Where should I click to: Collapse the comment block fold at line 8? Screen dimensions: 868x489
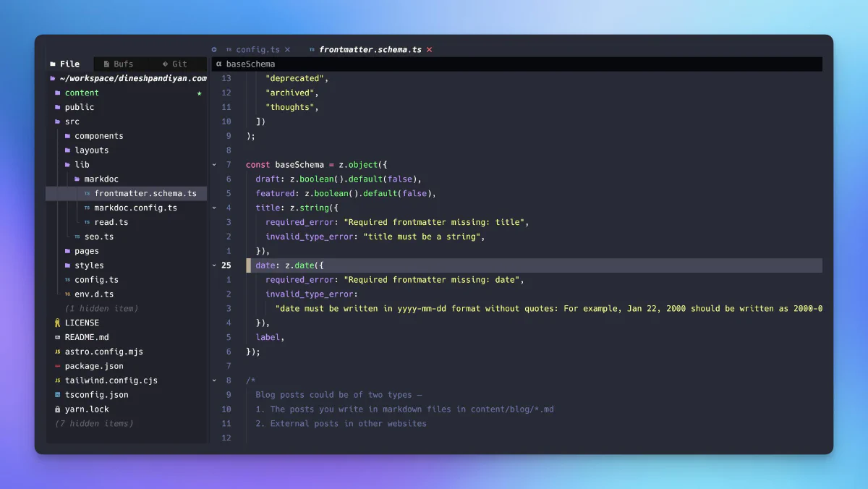[213, 380]
